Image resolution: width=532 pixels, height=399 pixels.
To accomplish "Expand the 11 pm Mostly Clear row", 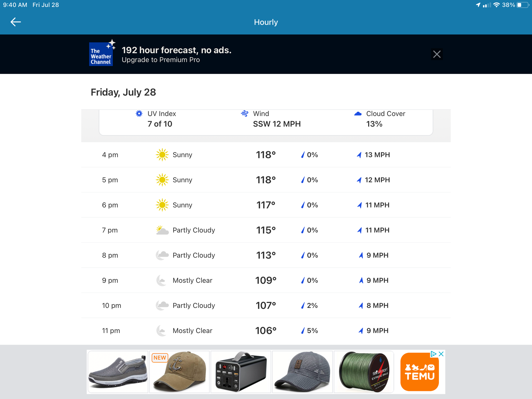I will pos(265,331).
